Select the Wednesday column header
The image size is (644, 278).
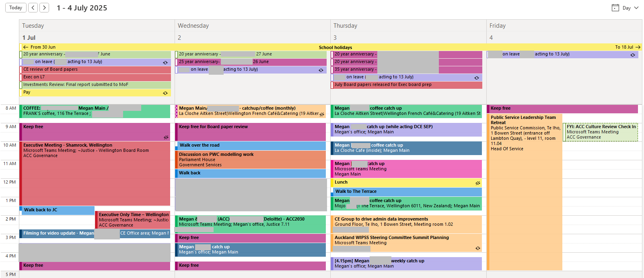193,26
